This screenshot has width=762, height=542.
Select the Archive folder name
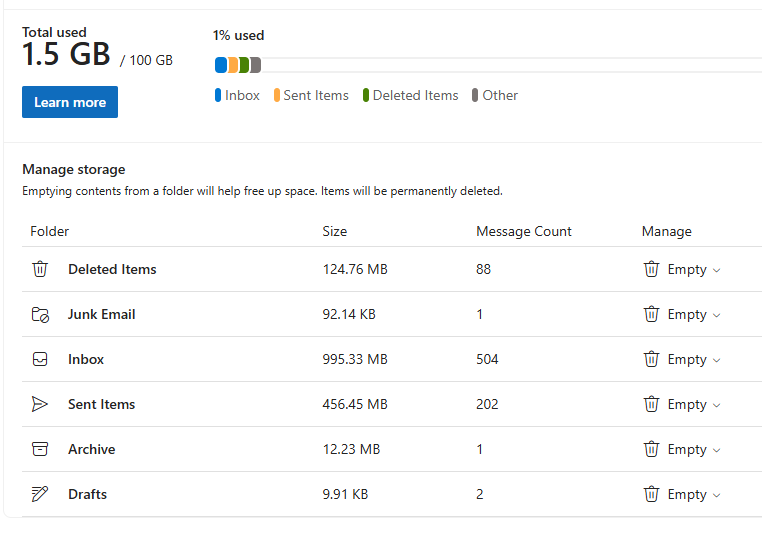click(92, 449)
